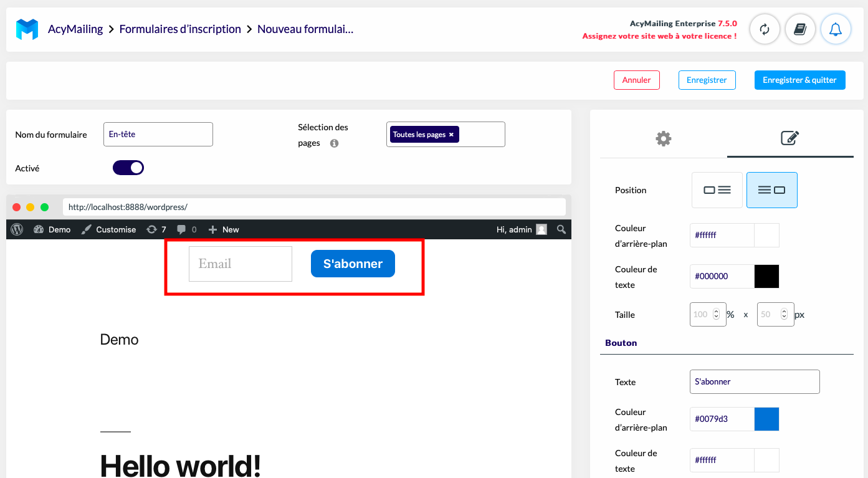
Task: Switch to the gear settings tab
Action: [664, 138]
